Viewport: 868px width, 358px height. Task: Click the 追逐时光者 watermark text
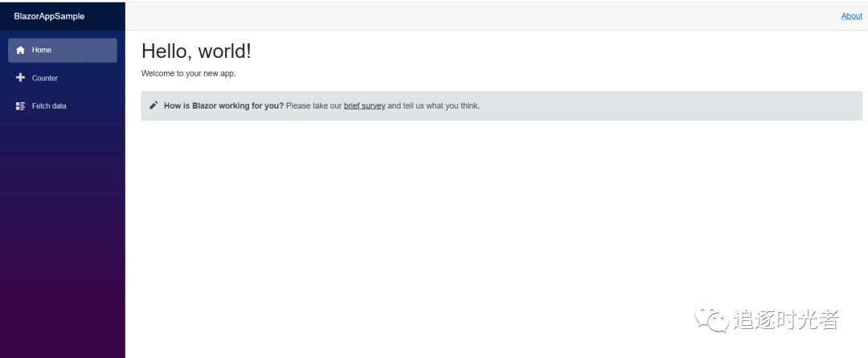786,320
